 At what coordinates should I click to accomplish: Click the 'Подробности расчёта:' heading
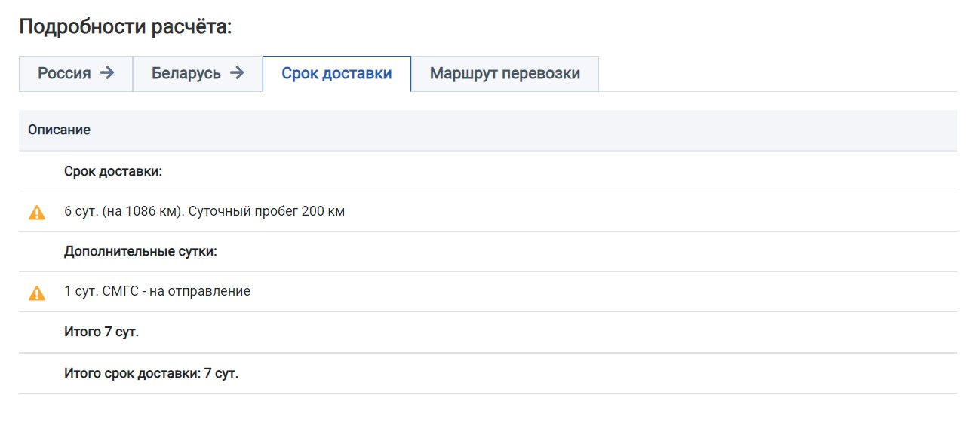(125, 27)
